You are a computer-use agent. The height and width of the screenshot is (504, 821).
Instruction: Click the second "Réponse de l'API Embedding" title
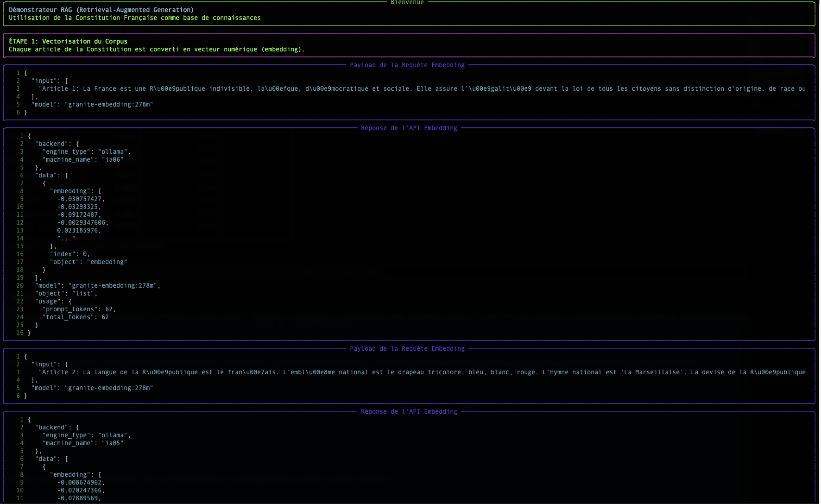click(409, 412)
